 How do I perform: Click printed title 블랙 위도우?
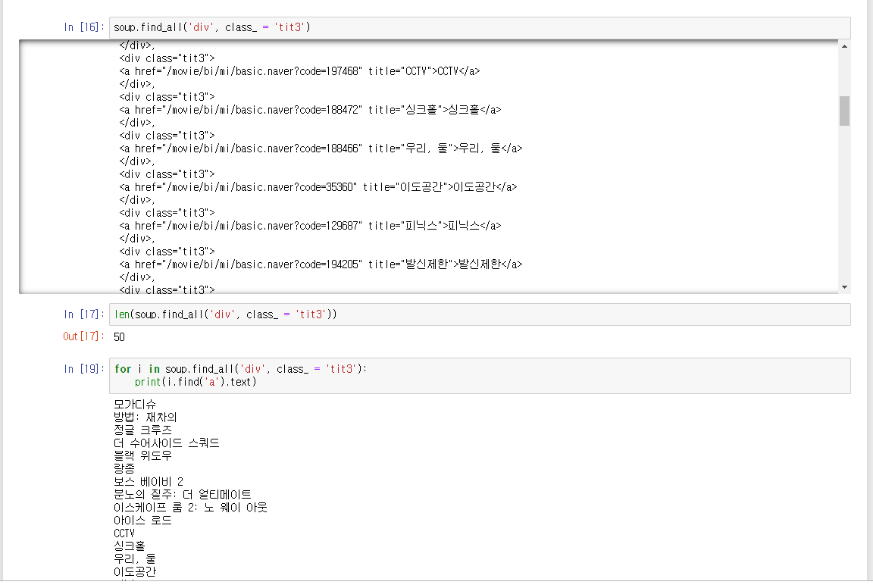tap(142, 455)
